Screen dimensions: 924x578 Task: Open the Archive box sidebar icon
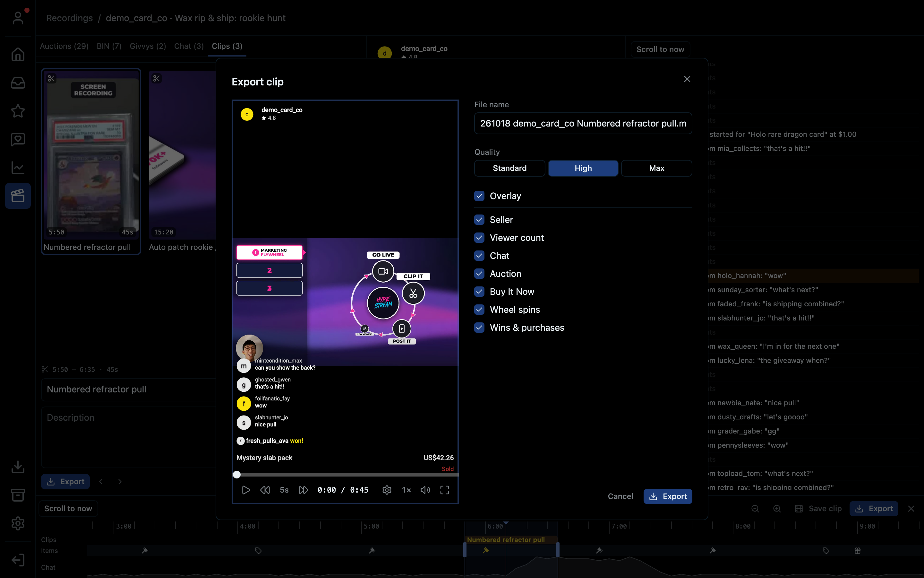click(18, 495)
